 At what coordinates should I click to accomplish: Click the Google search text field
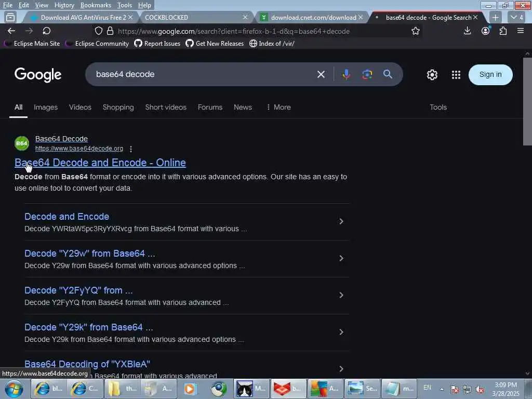coord(204,74)
